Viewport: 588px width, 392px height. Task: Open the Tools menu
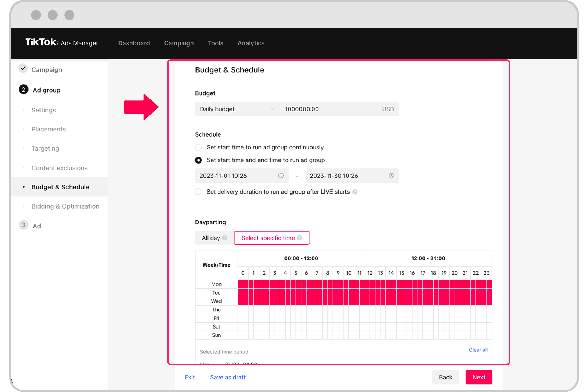pos(215,43)
